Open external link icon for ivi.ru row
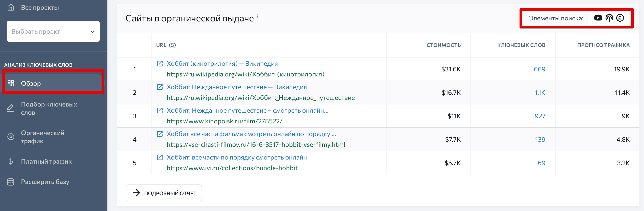The height and width of the screenshot is (211, 644). coord(160,157)
